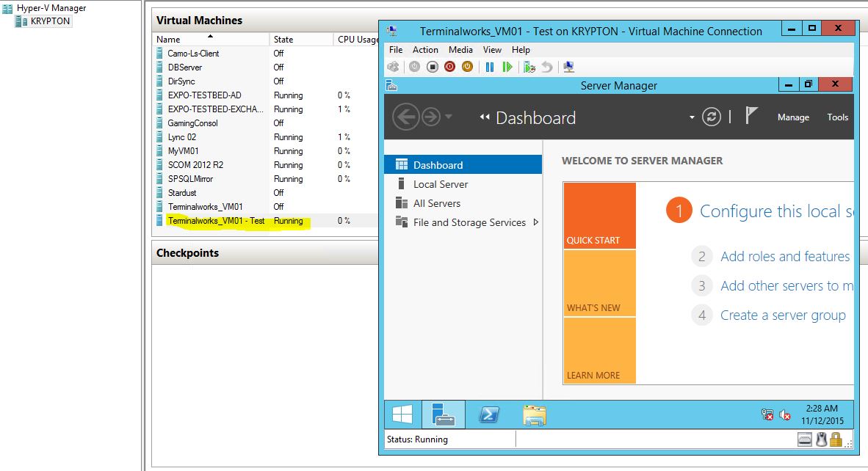This screenshot has height=471, width=868.
Task: Open the File menu
Action: tap(396, 50)
